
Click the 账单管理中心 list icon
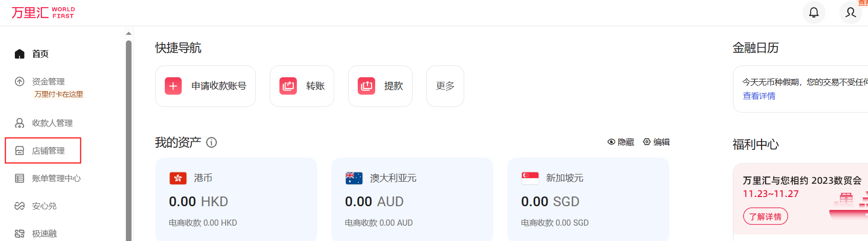(19, 178)
